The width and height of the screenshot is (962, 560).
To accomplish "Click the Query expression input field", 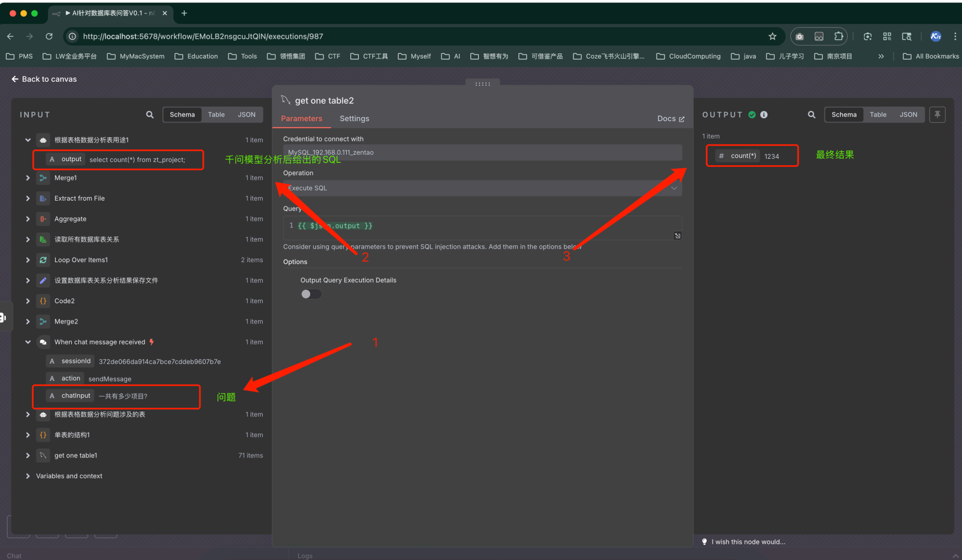I will point(482,228).
